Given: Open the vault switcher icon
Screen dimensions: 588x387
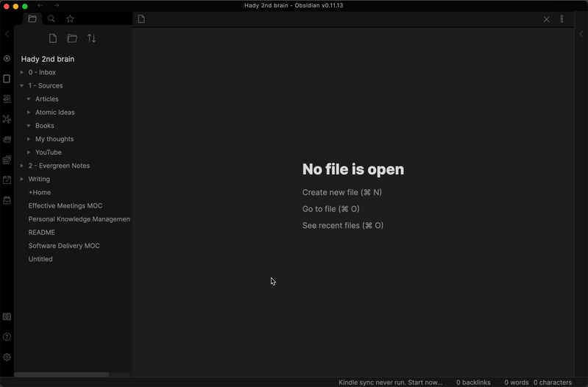Looking at the screenshot, I should (x=7, y=317).
